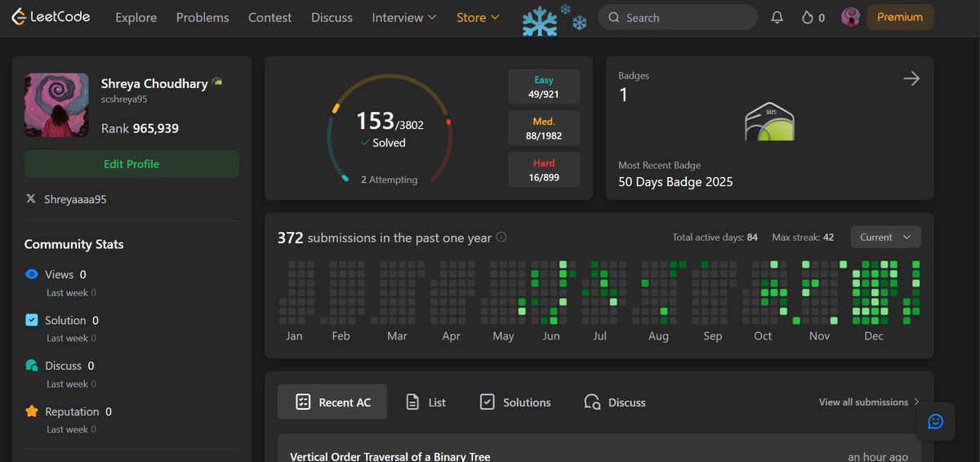Select the Med. 88/1982 stat box
This screenshot has width=980, height=462.
tap(544, 128)
